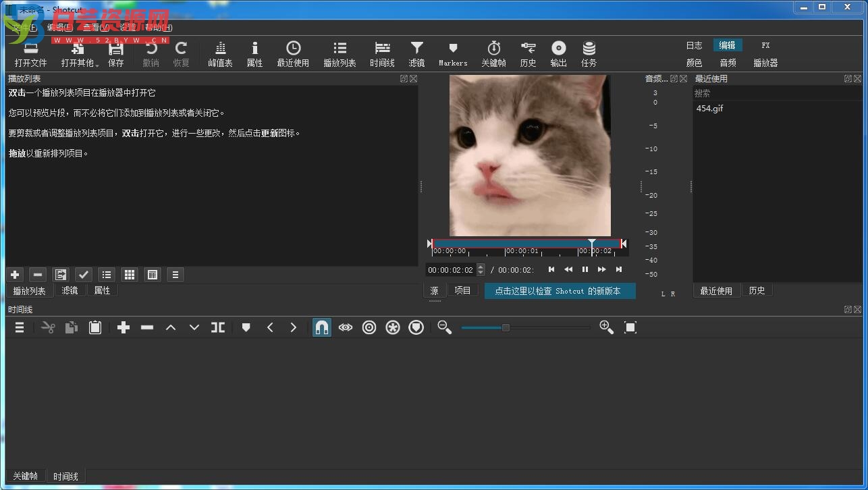868x490 pixels.
Task: Show 最近使用 panel via toolbar clock icon
Action: [x=293, y=54]
